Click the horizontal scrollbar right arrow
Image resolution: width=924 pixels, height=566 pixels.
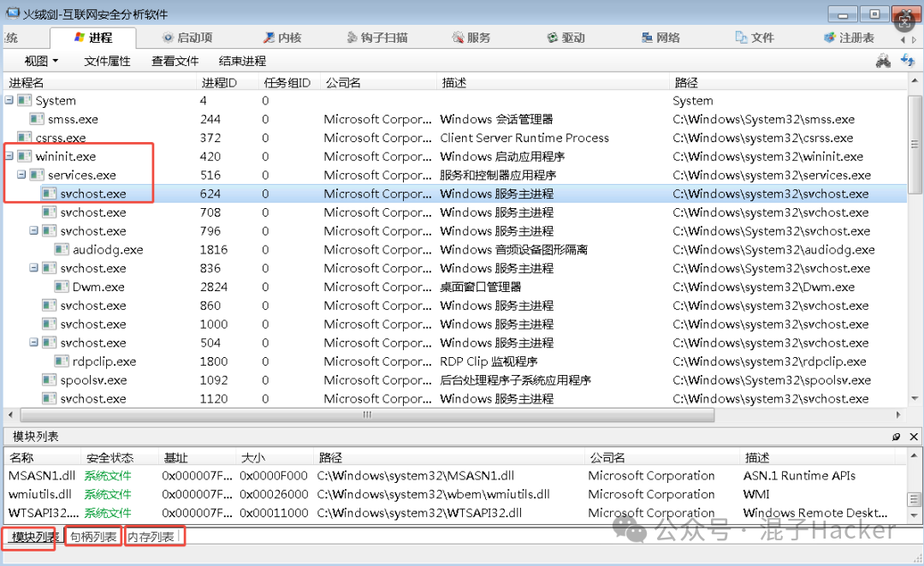pos(900,415)
